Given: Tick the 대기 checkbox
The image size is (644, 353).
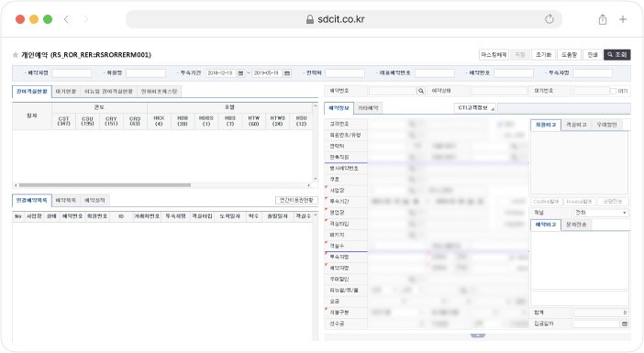Looking at the screenshot, I should (x=613, y=91).
